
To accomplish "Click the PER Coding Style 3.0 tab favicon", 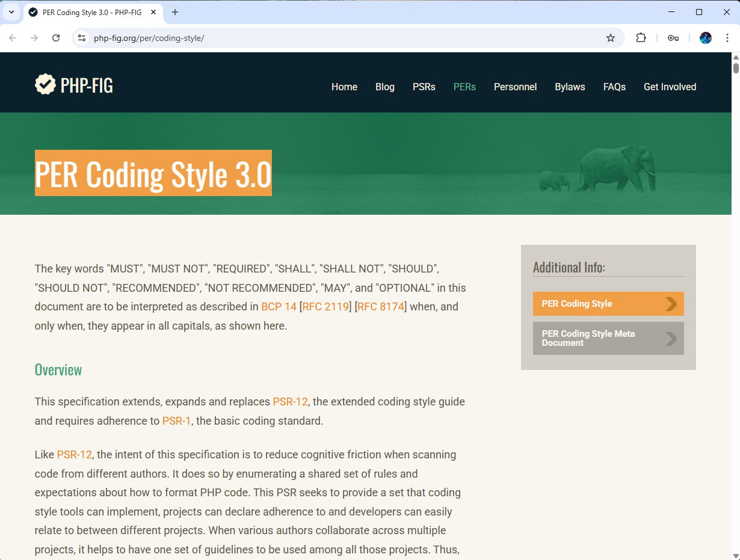I will click(x=33, y=12).
